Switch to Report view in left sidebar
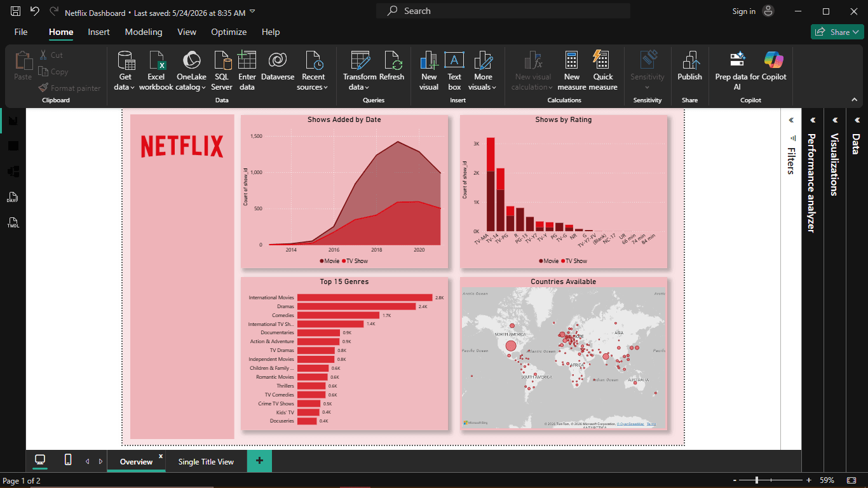868x488 pixels. pos(13,121)
